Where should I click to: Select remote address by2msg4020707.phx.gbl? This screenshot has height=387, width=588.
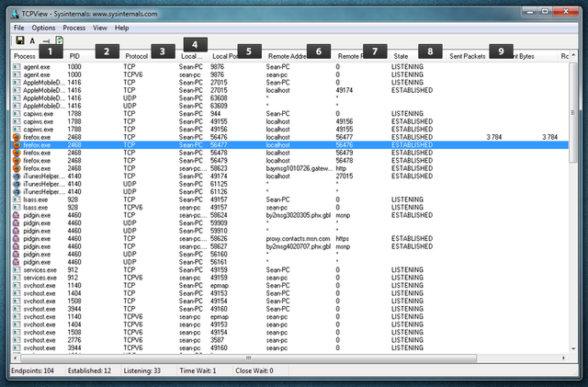[299, 246]
